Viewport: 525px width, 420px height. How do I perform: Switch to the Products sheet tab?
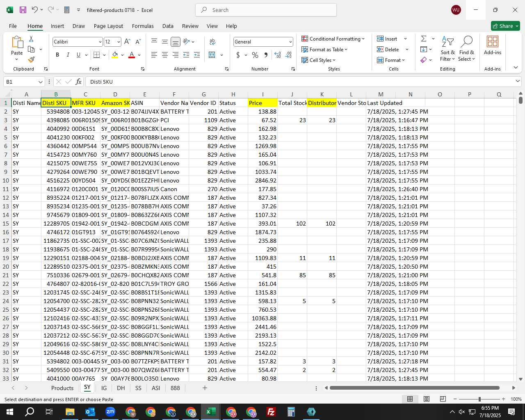point(62,388)
